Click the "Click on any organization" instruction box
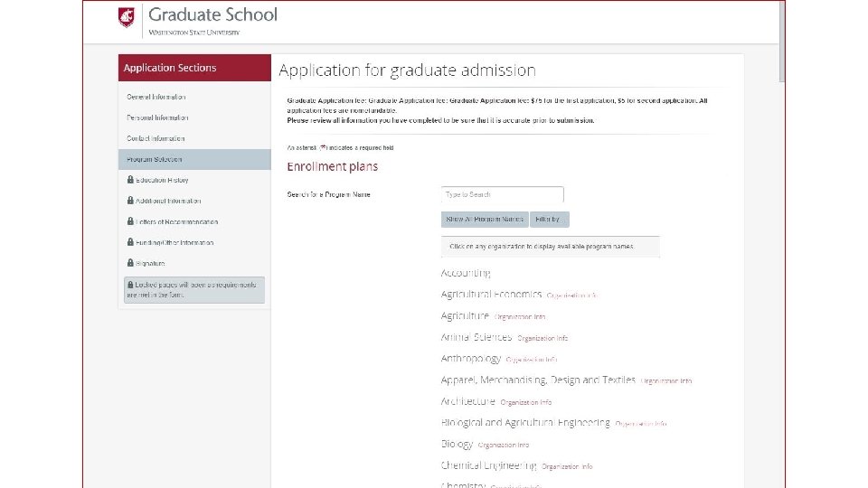868x488 pixels. 551,247
